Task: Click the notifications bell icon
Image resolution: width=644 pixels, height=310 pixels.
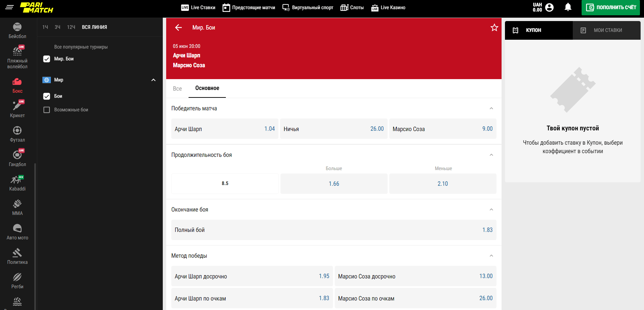Action: click(568, 7)
